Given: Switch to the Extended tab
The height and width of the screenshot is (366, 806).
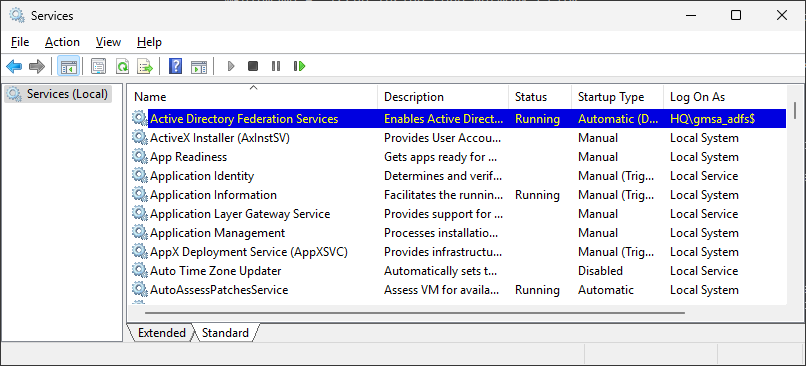Looking at the screenshot, I should pos(161,333).
